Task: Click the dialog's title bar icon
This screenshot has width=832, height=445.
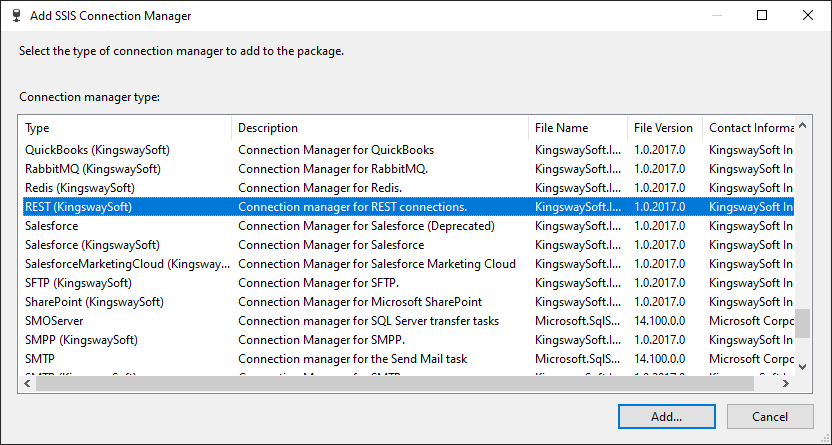Action: (17, 15)
